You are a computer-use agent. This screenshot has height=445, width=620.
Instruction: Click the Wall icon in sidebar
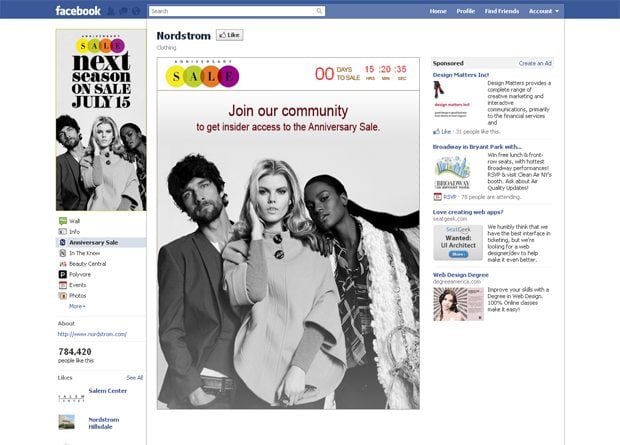click(x=62, y=221)
